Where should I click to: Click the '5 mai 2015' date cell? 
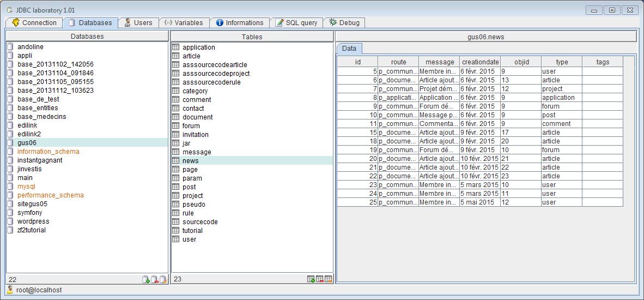[x=480, y=202]
